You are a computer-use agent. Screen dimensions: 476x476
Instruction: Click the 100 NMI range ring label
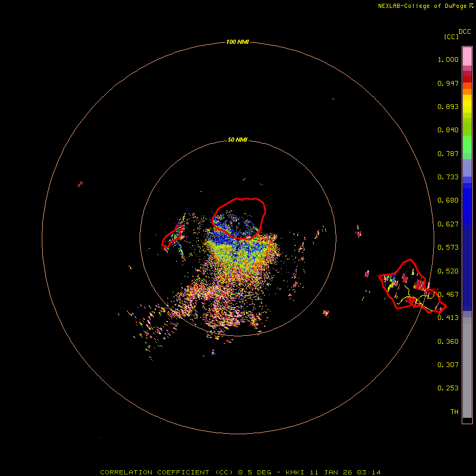click(x=237, y=42)
